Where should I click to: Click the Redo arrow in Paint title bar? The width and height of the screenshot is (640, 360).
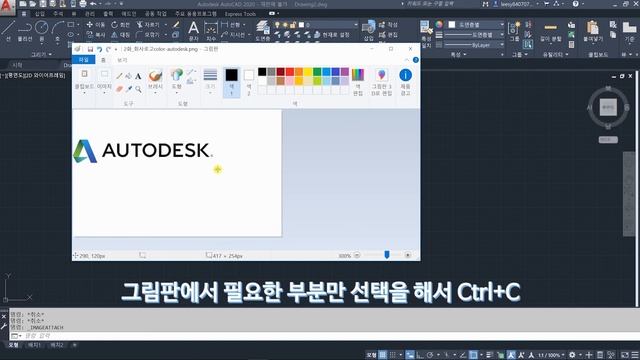tap(108, 49)
